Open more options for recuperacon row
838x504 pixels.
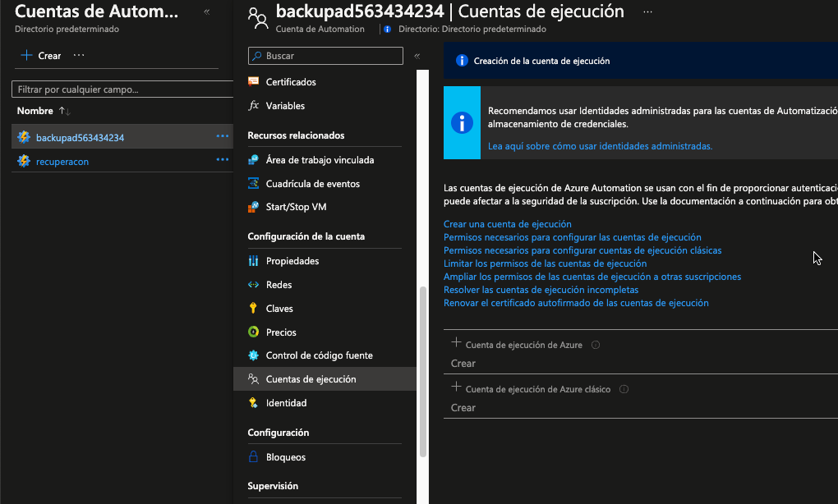click(x=222, y=160)
